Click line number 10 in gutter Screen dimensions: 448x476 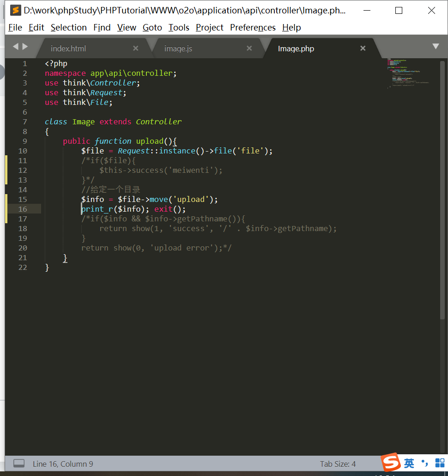(23, 151)
